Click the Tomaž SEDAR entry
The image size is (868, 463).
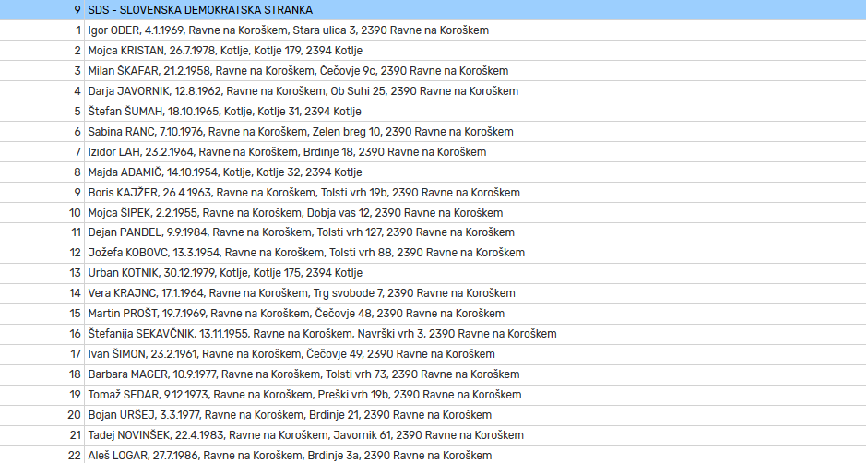pos(434,395)
